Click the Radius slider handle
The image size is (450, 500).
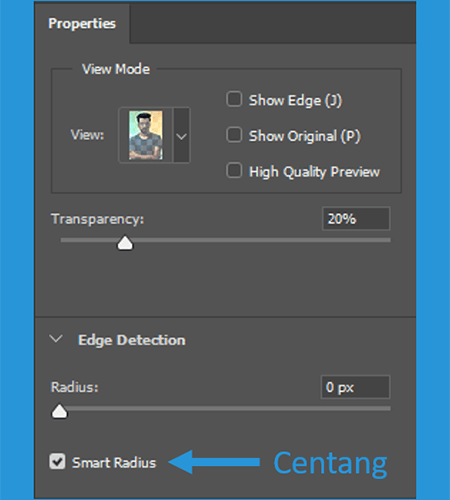(59, 411)
